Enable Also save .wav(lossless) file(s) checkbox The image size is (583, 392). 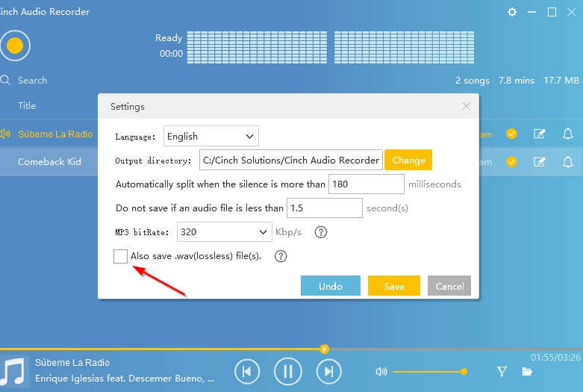[x=120, y=256]
